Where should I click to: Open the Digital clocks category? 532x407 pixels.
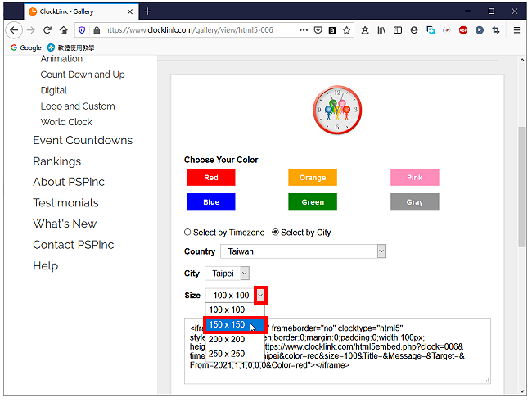coord(53,90)
